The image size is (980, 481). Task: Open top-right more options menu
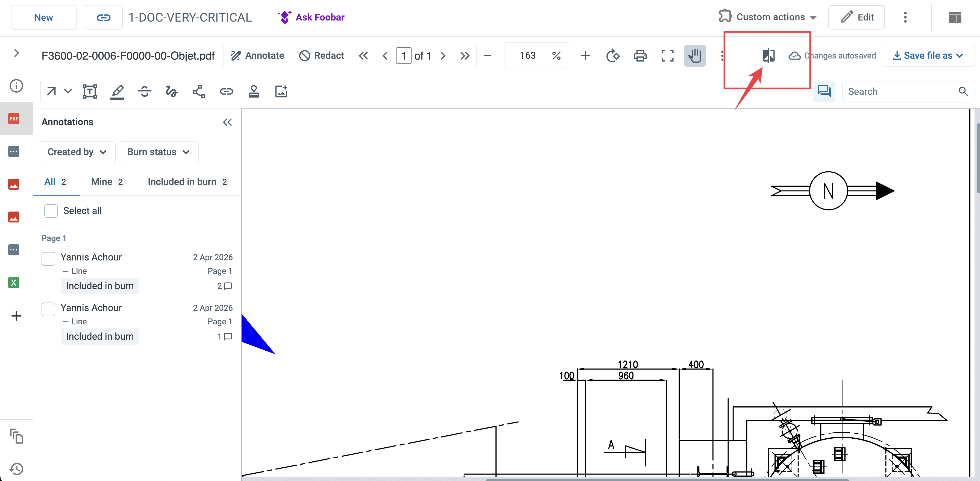[905, 17]
